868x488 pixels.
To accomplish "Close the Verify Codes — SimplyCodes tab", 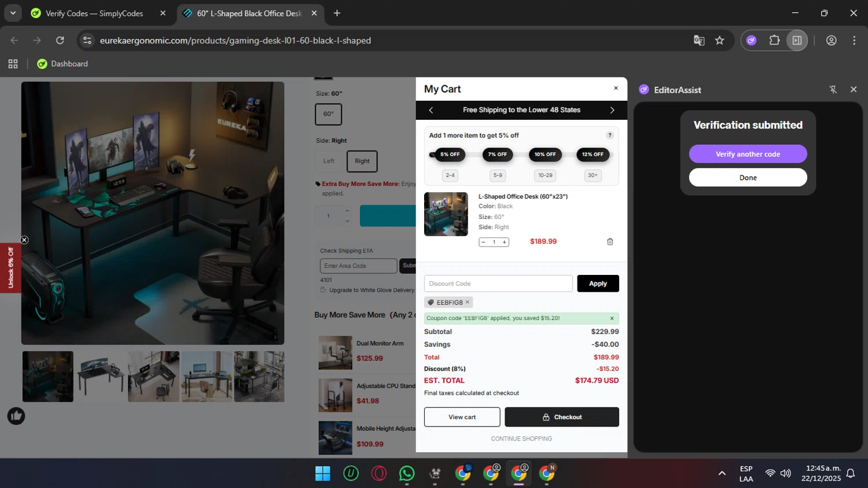I will pos(163,13).
